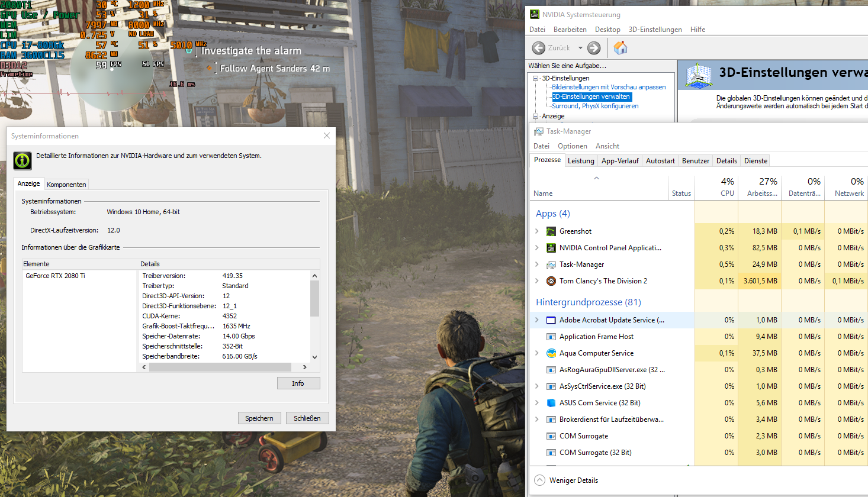The width and height of the screenshot is (868, 497).
Task: Switch to the Dienste tab
Action: (x=756, y=161)
